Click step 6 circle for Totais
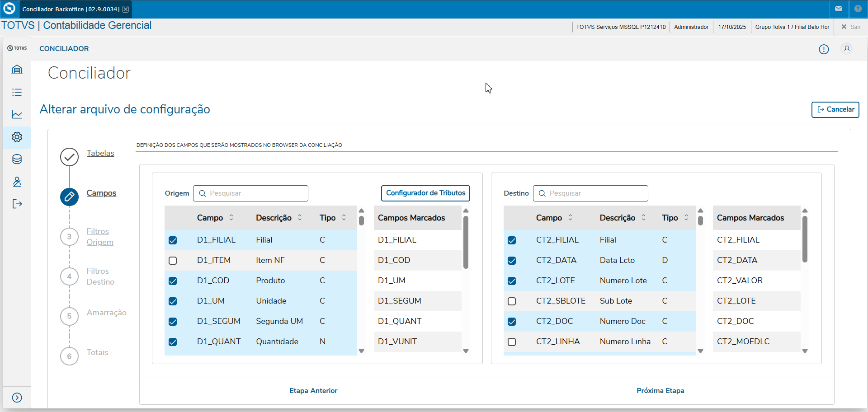Viewport: 868px width, 412px height. click(69, 356)
